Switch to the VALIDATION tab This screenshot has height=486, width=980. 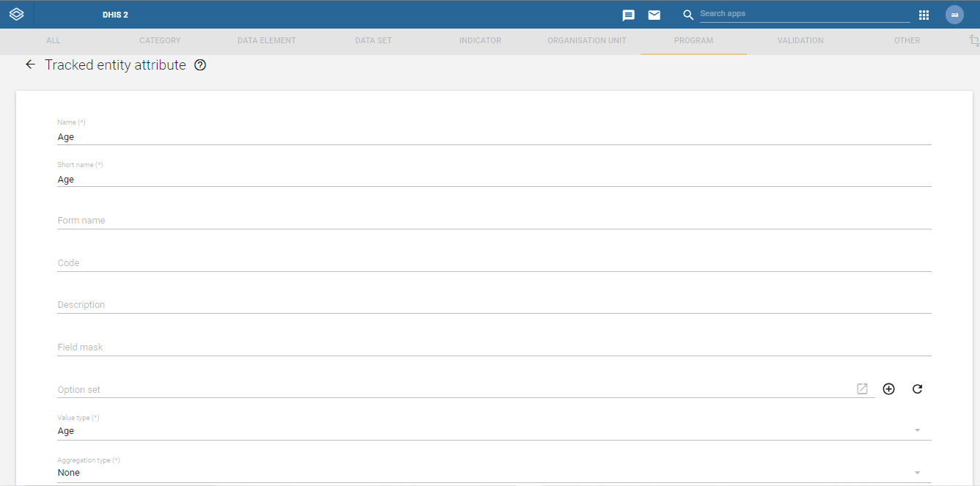tap(800, 41)
